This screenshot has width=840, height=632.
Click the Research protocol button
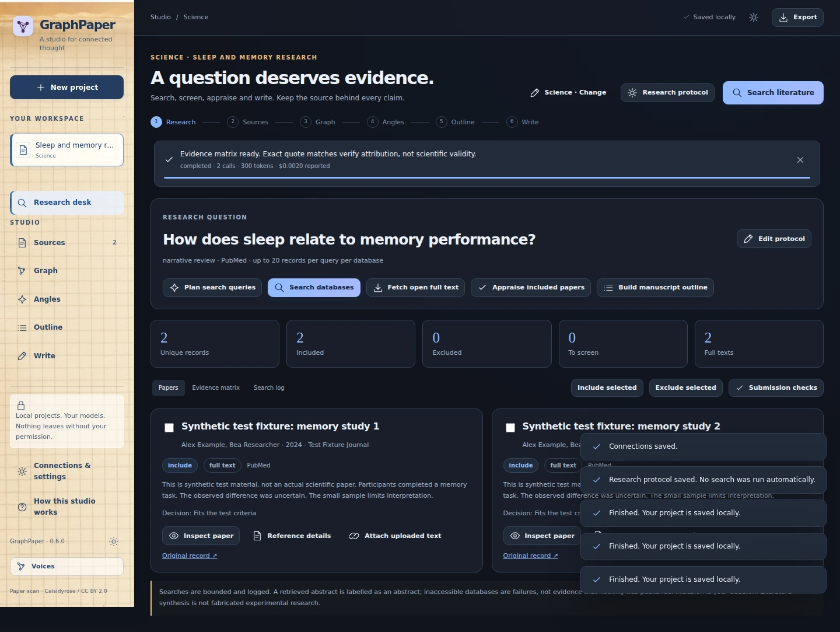[x=667, y=93]
